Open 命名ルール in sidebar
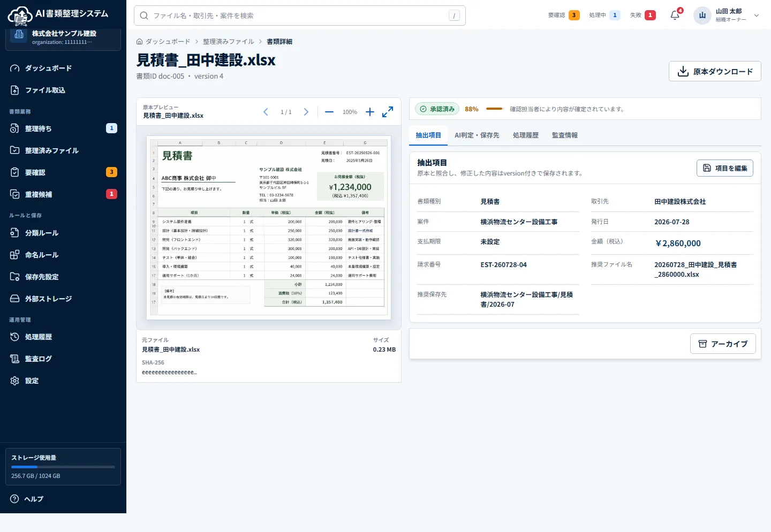 point(63,255)
